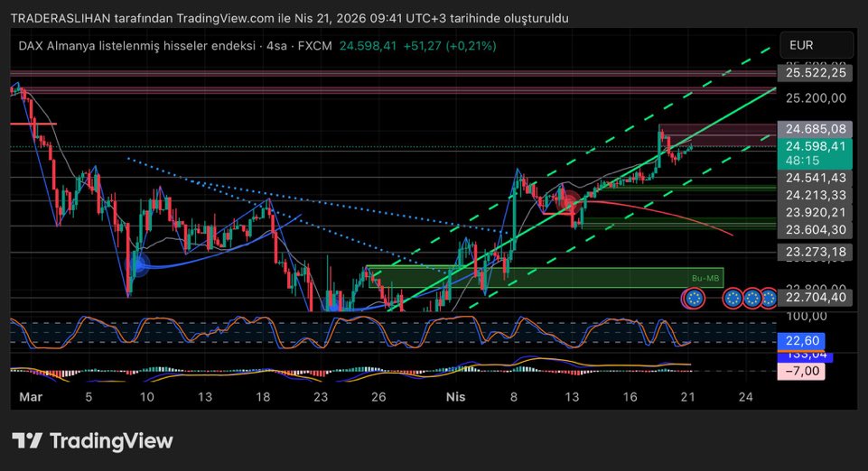Viewport: 868px width, 471px height.
Task: Select the 23.273,18 price axis label
Action: click(x=815, y=252)
